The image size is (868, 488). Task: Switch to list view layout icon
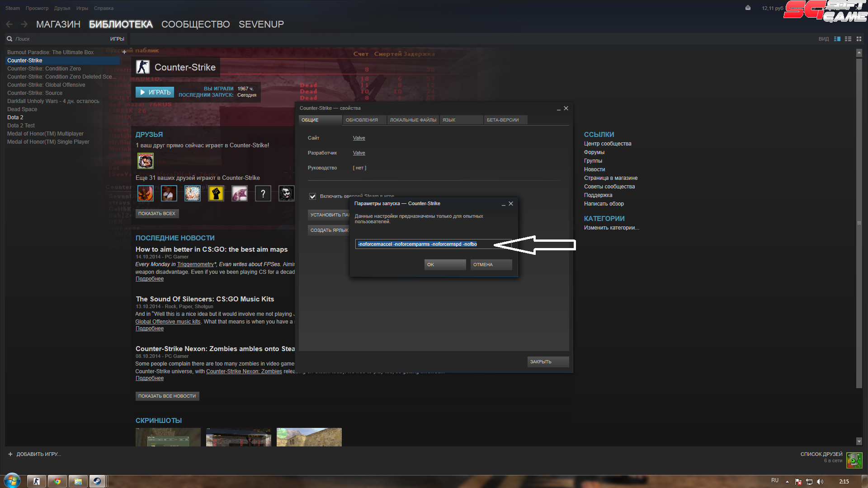tap(848, 39)
